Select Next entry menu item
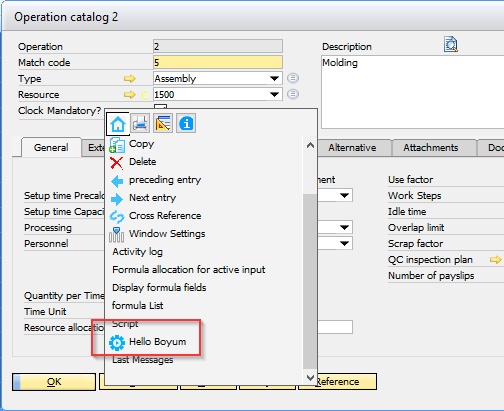 (x=152, y=198)
